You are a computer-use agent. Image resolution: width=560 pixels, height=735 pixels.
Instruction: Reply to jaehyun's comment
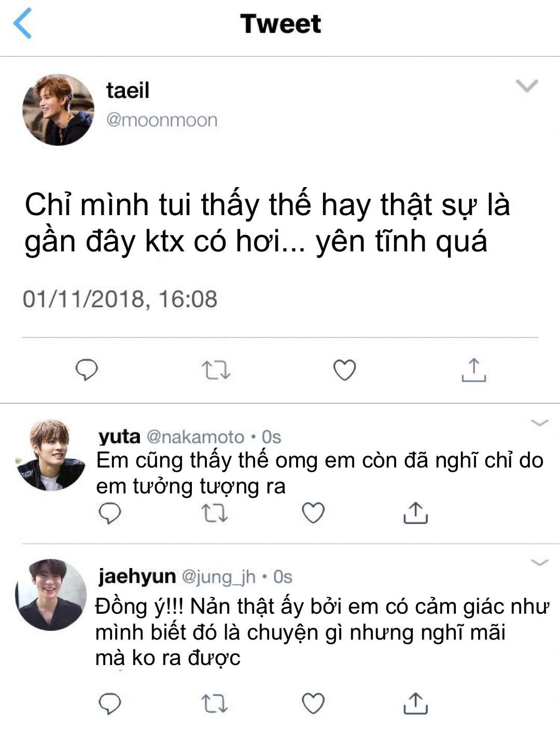109,703
